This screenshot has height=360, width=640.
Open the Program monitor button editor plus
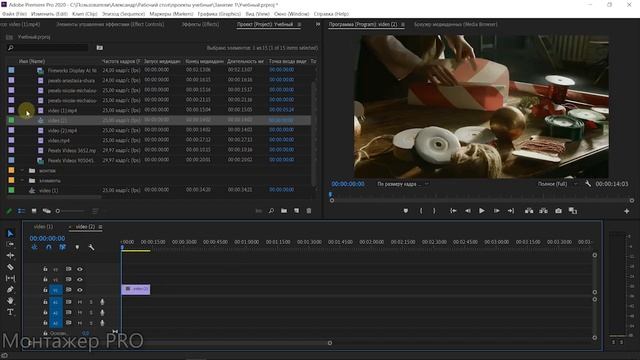point(626,211)
